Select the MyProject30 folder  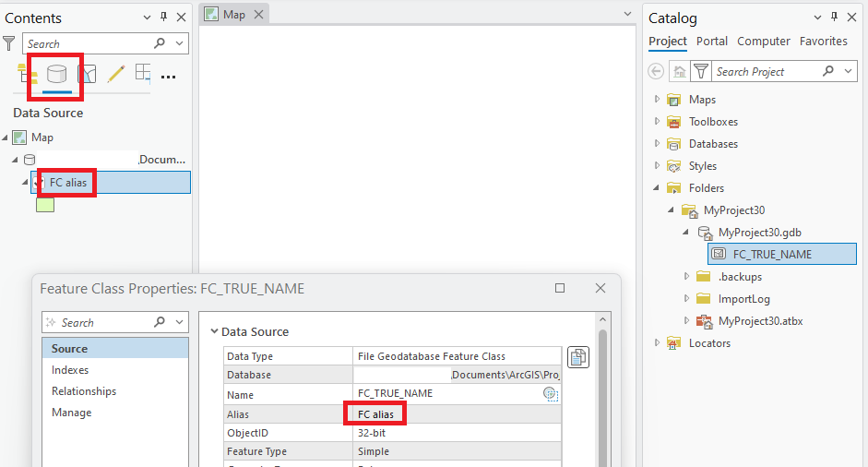tap(734, 210)
